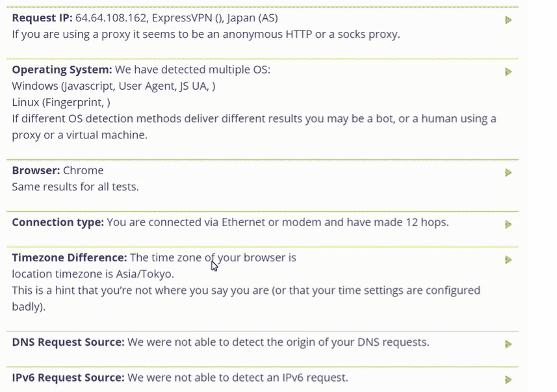Click the ExpressVPN provider text
The image size is (557, 392).
(182, 18)
